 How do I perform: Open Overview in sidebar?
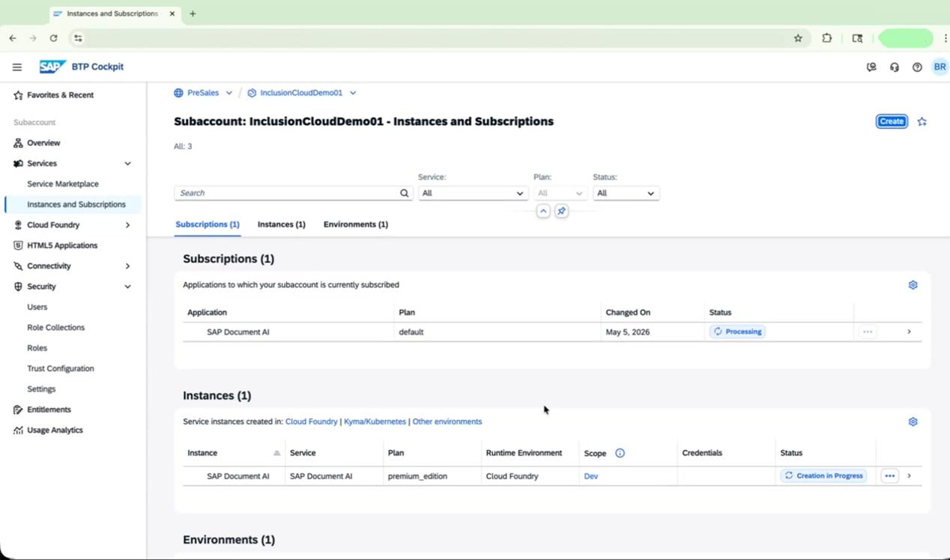click(43, 143)
